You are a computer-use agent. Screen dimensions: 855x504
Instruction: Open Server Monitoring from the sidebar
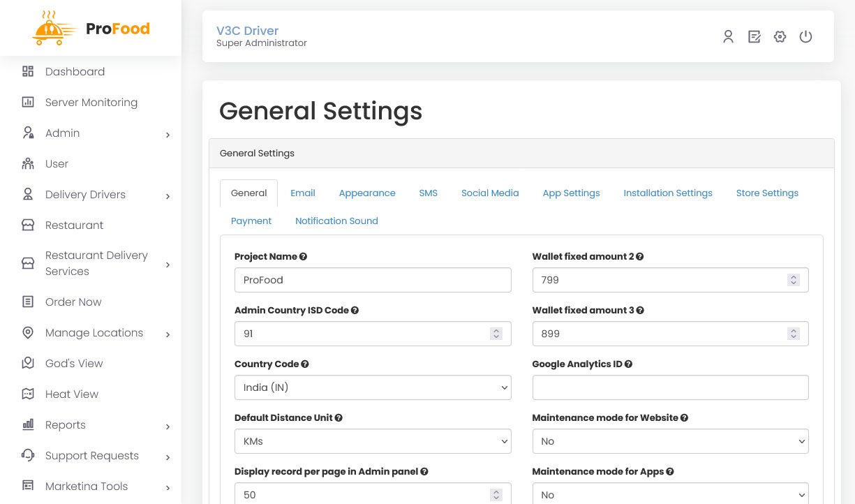tap(91, 103)
